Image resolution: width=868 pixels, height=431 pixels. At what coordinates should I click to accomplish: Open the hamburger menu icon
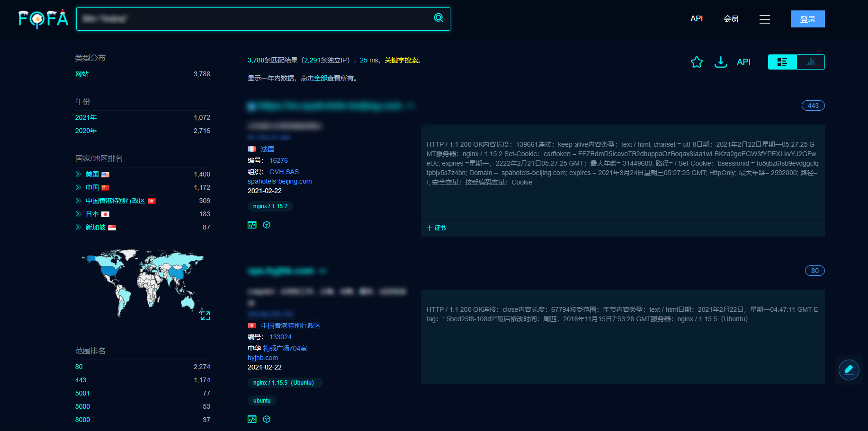coord(765,19)
